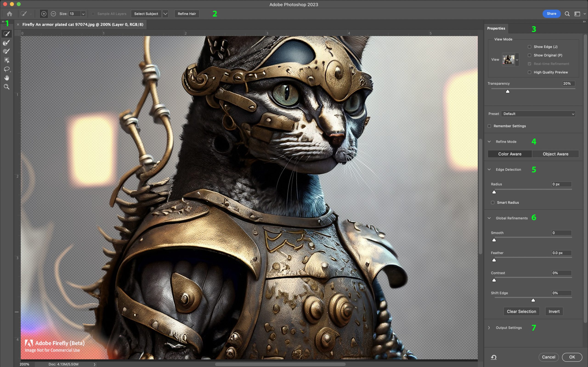
Task: Click Invert selection button
Action: [x=554, y=312]
